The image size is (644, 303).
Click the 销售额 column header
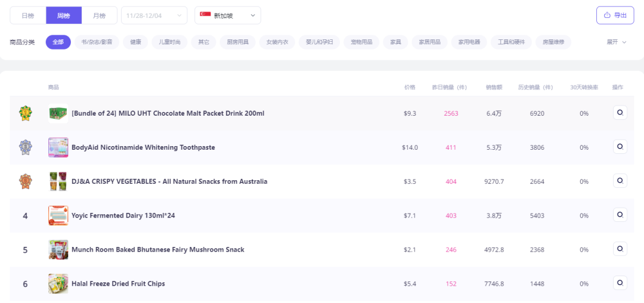click(494, 88)
